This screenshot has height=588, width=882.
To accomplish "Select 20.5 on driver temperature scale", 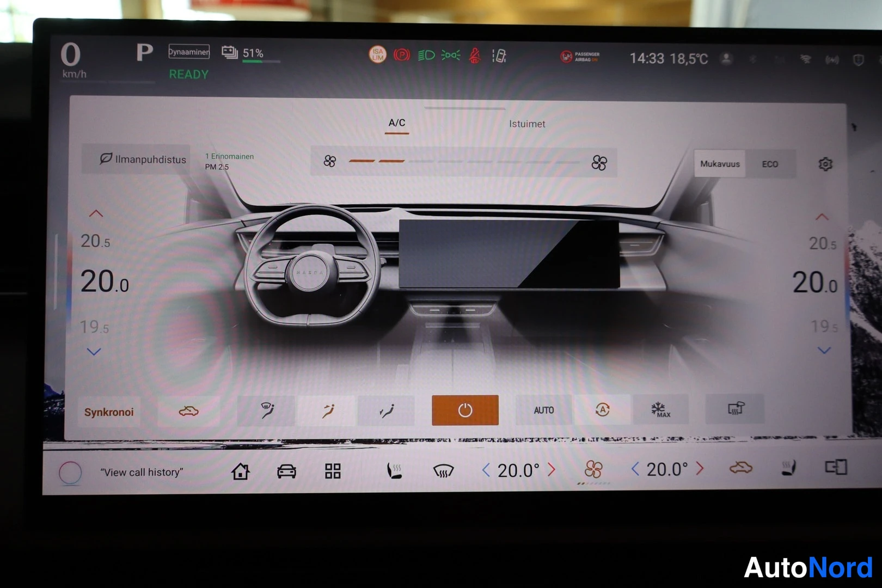I will tap(95, 241).
